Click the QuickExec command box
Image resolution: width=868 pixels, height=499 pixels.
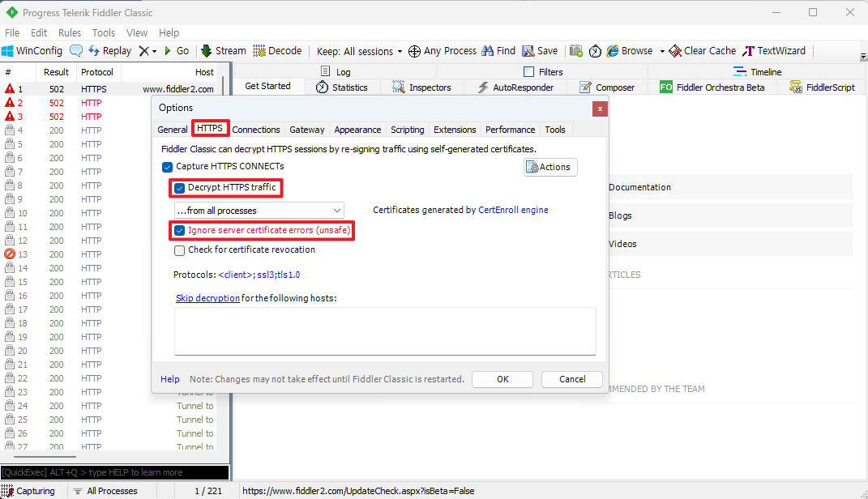114,472
